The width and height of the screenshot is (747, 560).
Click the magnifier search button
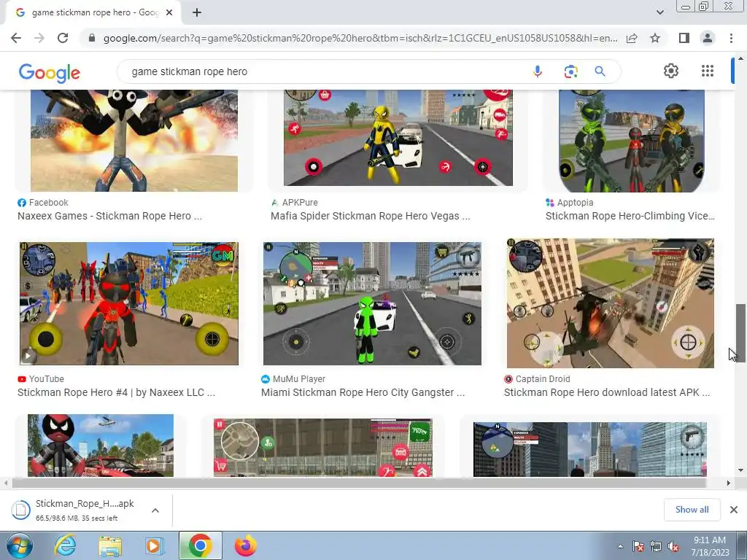point(600,71)
